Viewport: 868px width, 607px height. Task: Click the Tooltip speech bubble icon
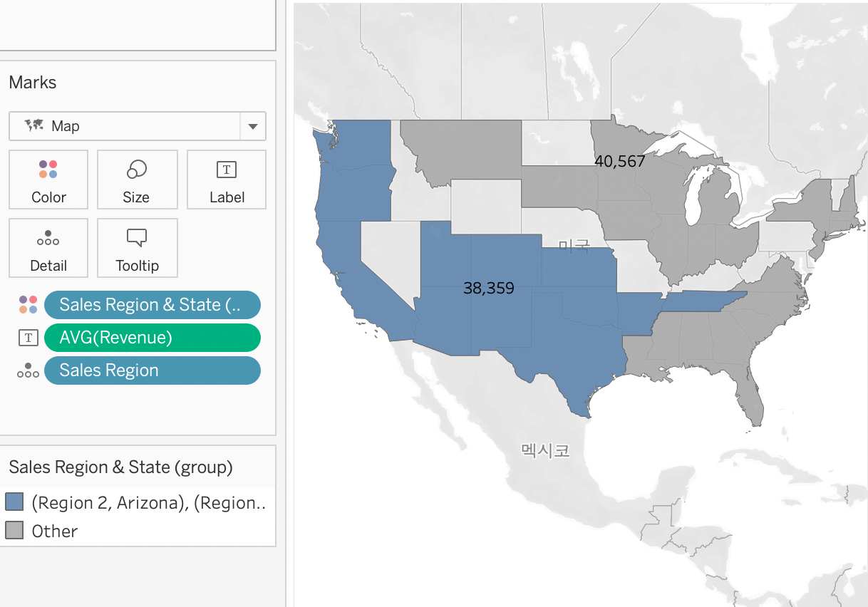click(x=136, y=237)
